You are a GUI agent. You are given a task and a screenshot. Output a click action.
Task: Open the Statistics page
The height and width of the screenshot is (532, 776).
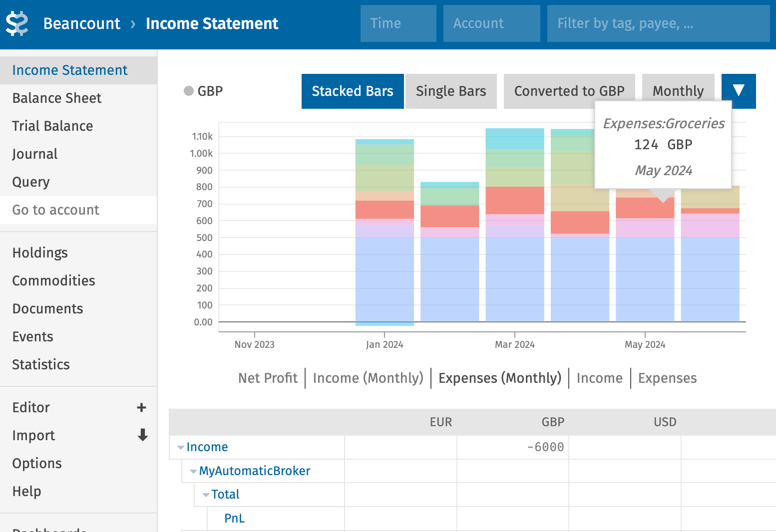[x=78, y=365]
